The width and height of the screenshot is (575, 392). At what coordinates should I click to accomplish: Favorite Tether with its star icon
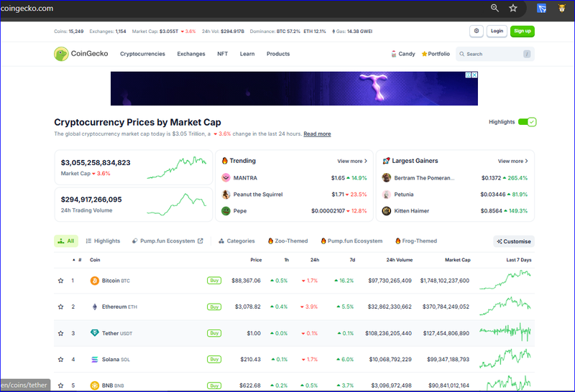coord(61,333)
